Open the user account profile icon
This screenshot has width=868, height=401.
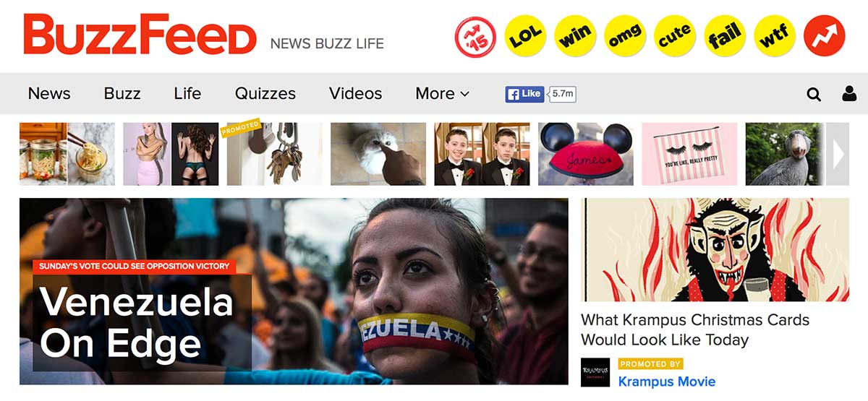(848, 94)
